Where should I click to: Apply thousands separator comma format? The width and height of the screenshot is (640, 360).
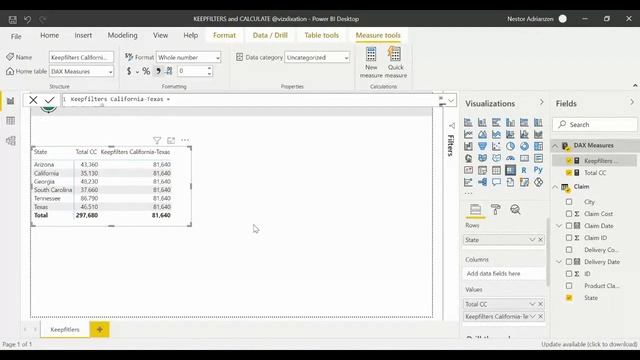pos(158,71)
